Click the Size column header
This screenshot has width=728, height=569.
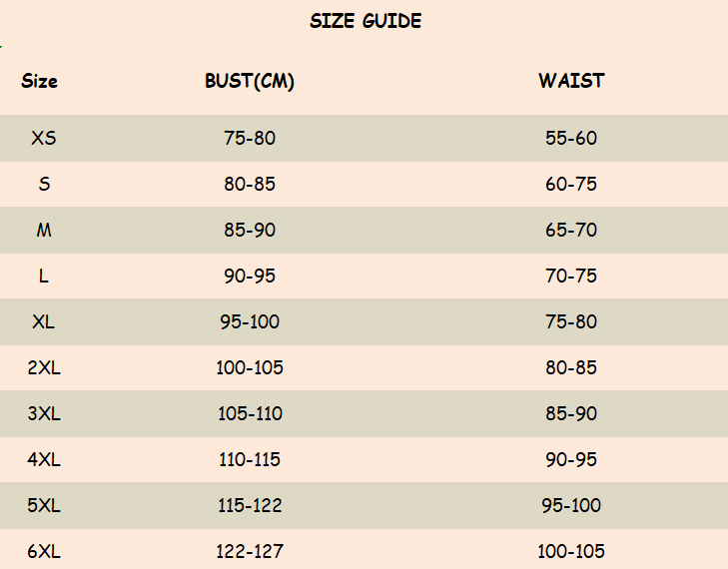pyautogui.click(x=40, y=81)
